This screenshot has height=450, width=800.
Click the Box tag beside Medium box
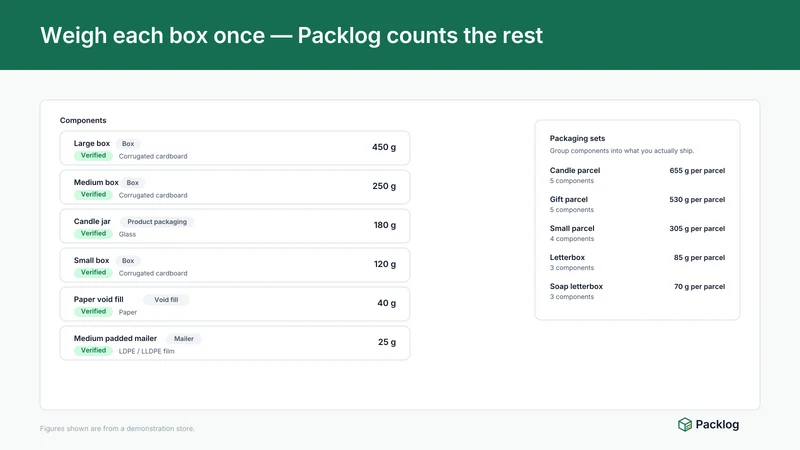click(x=133, y=183)
